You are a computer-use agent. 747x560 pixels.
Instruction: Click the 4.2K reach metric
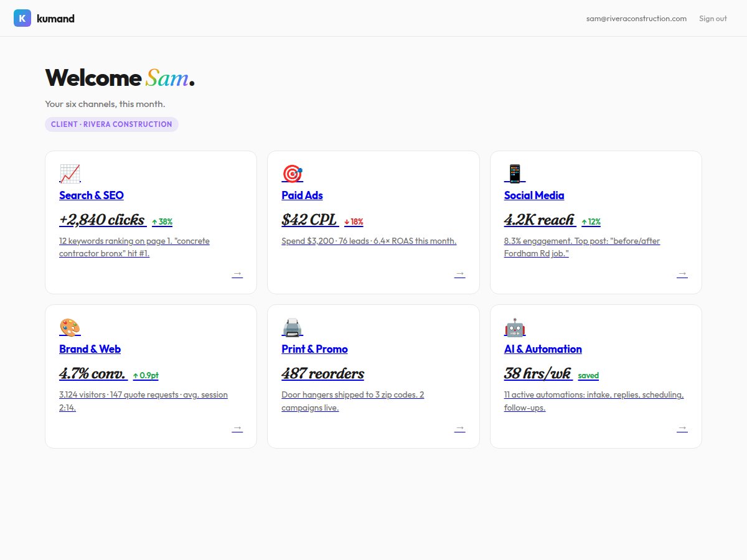(539, 220)
